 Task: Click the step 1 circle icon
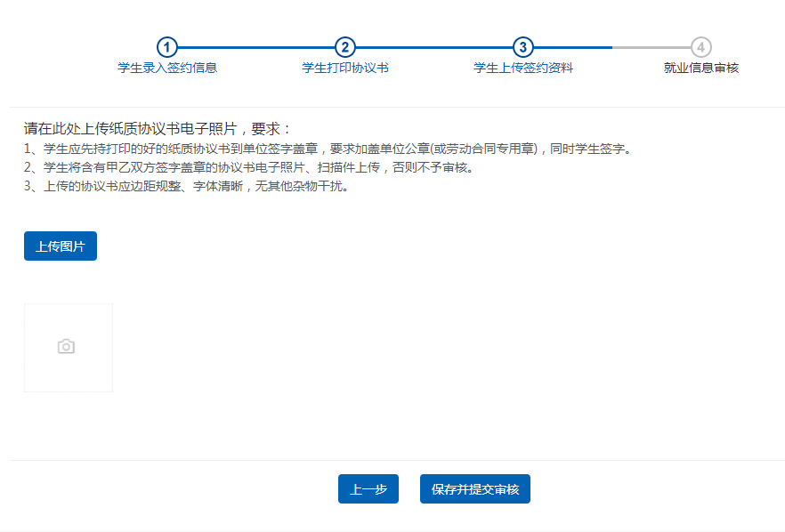click(167, 47)
